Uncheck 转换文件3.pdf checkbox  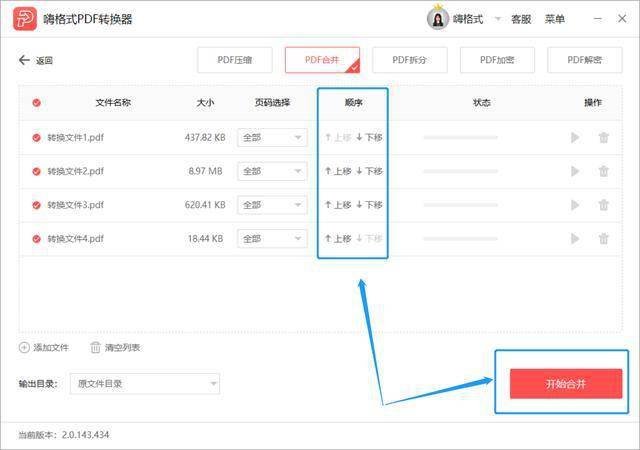(36, 205)
